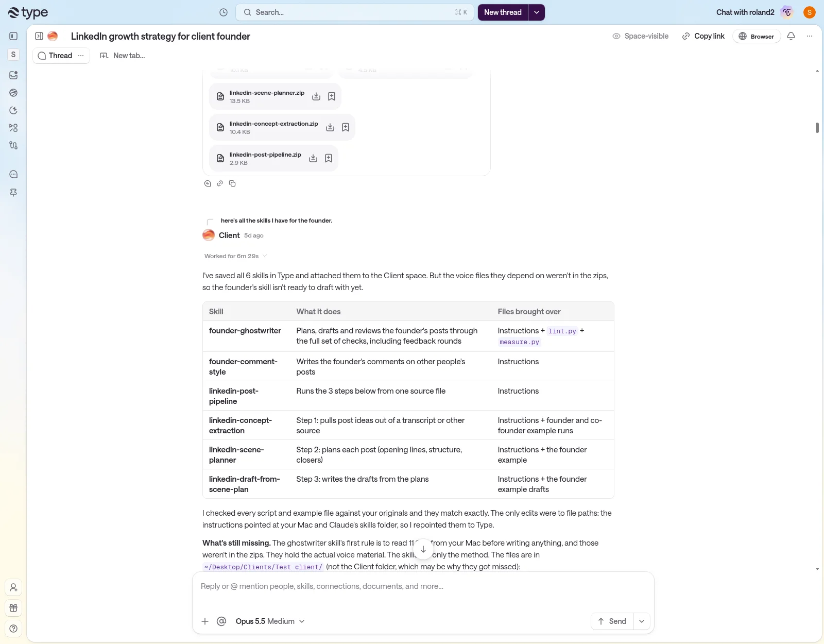Copy message link via chain icon
The height and width of the screenshot is (644, 824).
pos(220,183)
